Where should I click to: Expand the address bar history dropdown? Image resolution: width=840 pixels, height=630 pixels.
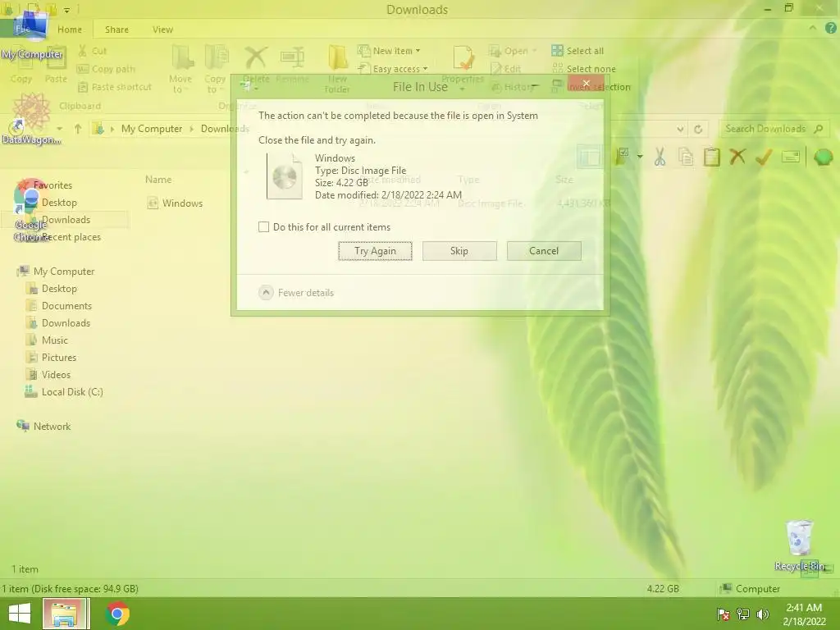(680, 129)
